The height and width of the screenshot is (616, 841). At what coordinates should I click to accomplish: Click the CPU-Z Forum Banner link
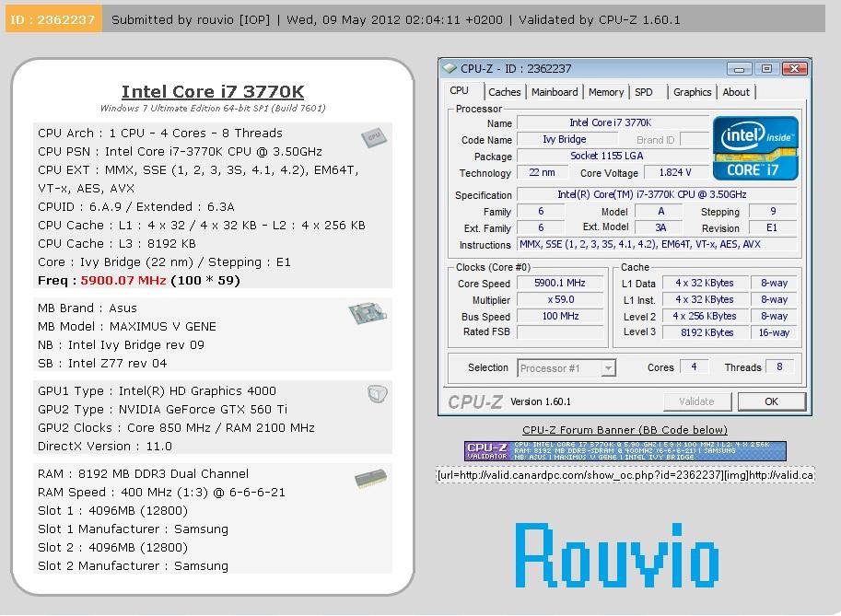click(x=625, y=430)
